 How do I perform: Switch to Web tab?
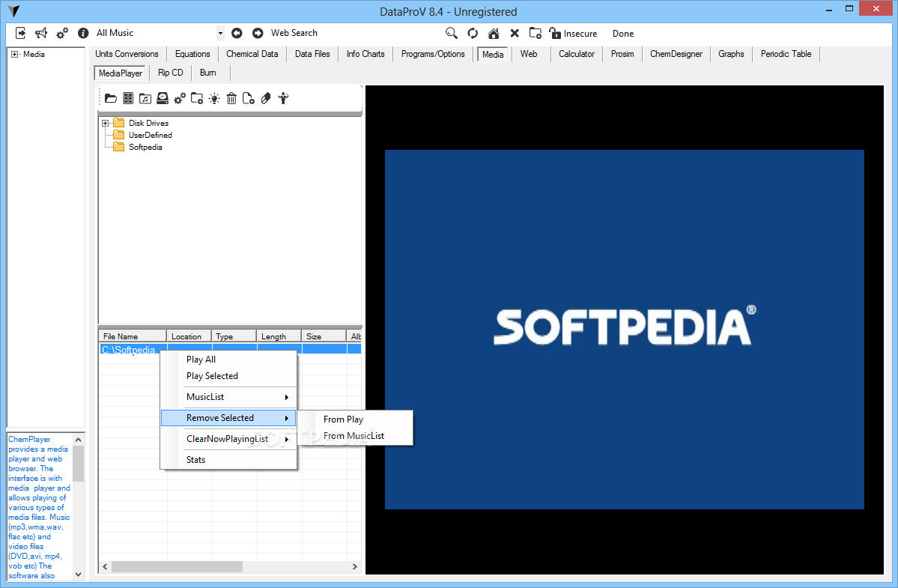pos(529,54)
